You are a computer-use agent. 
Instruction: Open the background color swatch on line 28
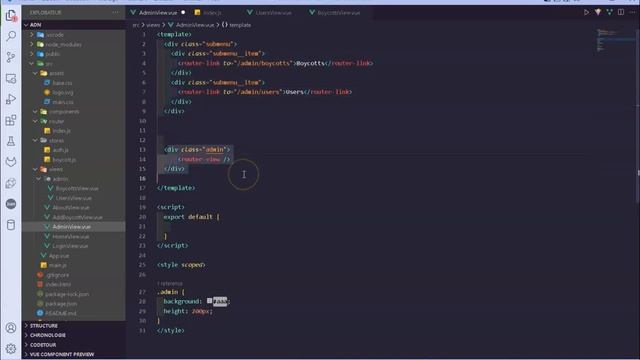pyautogui.click(x=209, y=301)
